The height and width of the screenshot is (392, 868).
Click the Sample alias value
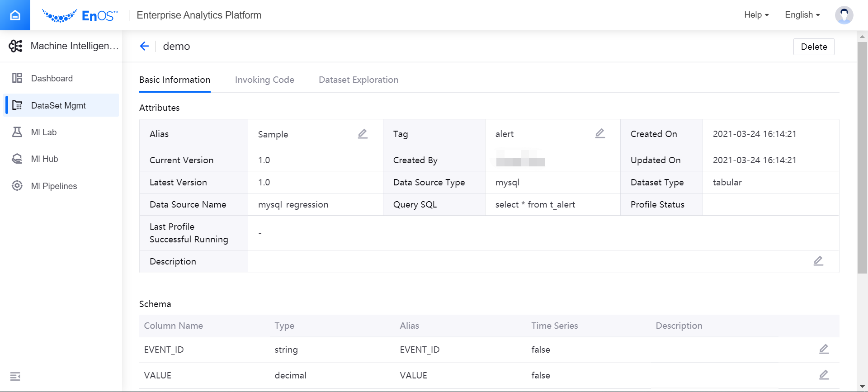273,134
